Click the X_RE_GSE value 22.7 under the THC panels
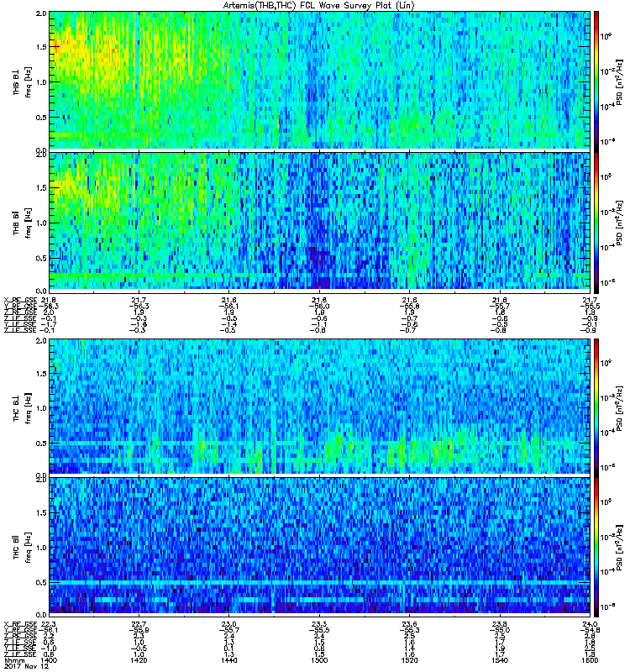 [x=138, y=623]
